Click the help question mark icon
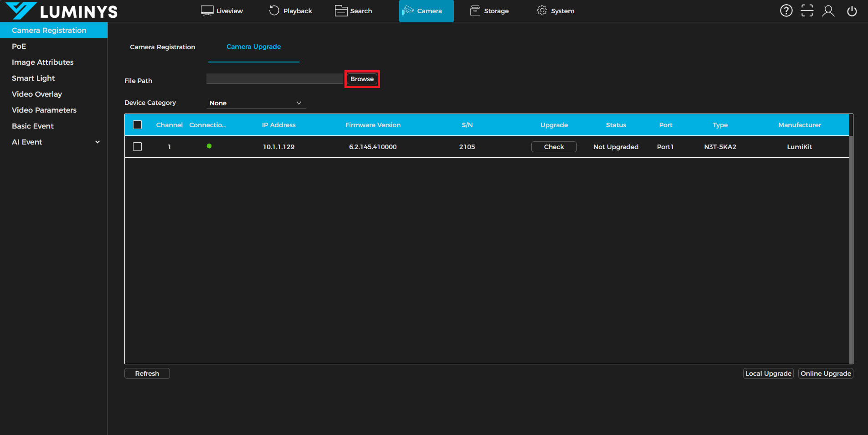This screenshot has width=868, height=435. coord(786,10)
